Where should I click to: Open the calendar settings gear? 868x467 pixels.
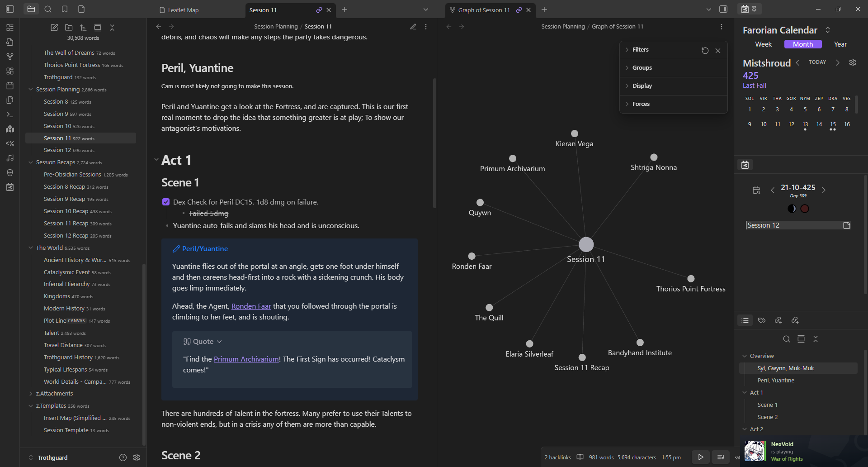pyautogui.click(x=852, y=62)
